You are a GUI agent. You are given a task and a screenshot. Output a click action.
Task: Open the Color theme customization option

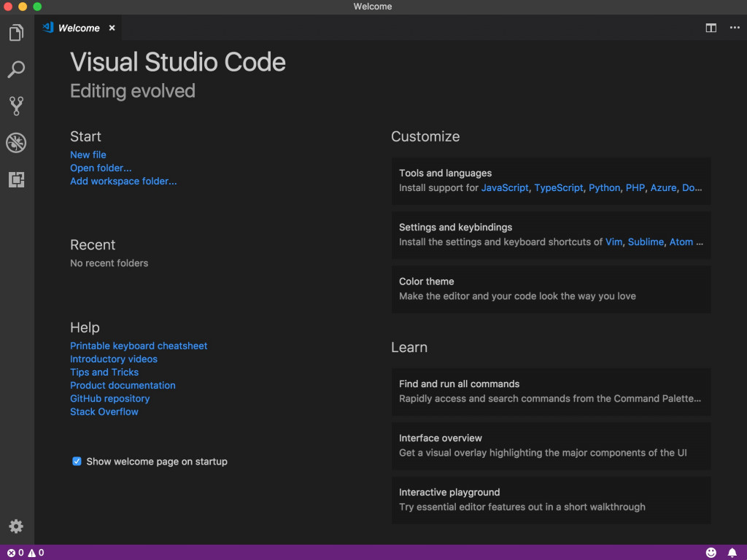[551, 289]
